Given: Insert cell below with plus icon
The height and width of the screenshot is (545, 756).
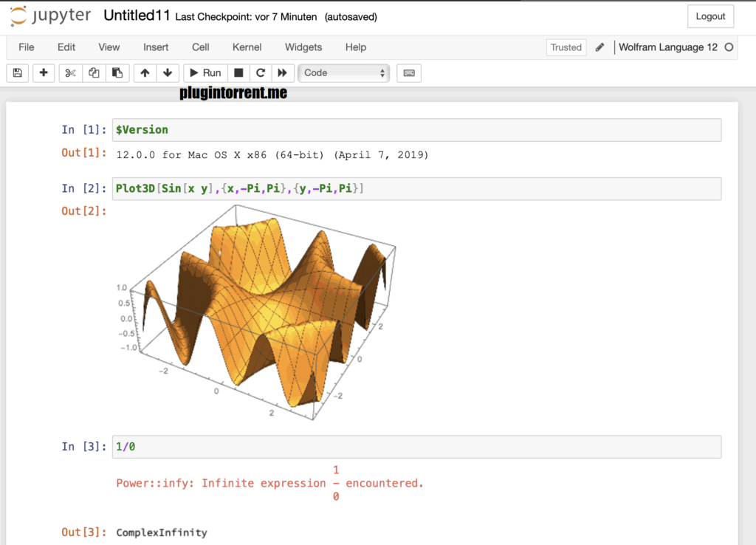Looking at the screenshot, I should tap(44, 73).
